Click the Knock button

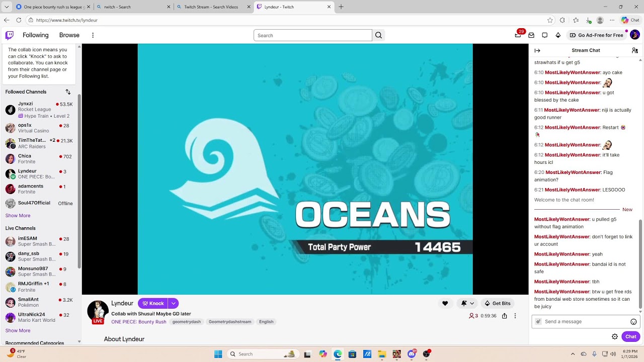pyautogui.click(x=153, y=303)
